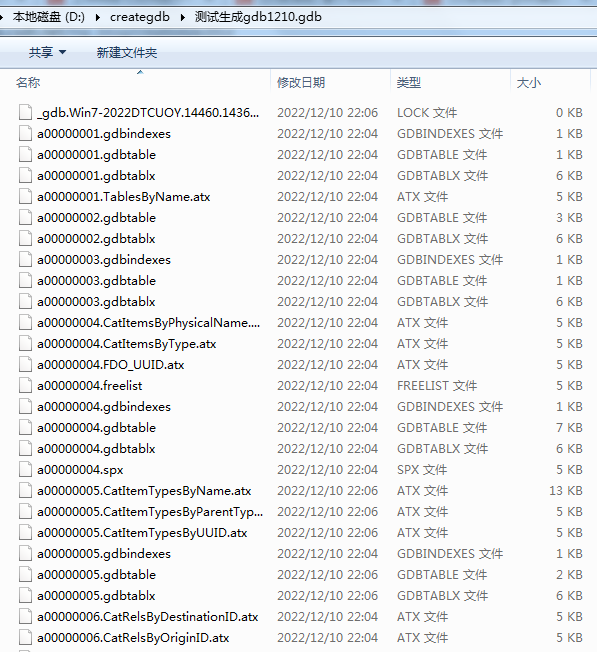This screenshot has width=597, height=652.
Task: Sort by 修改日期 column header
Action: (x=301, y=83)
